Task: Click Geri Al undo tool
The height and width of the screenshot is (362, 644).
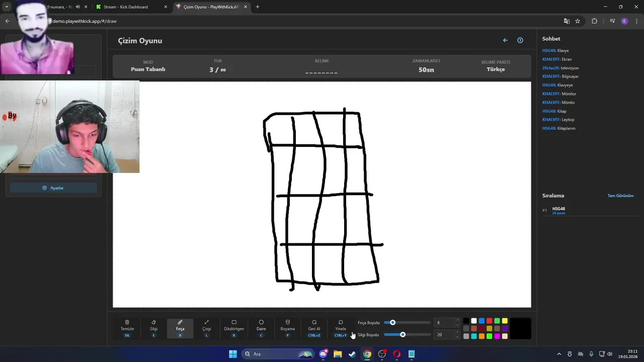Action: tap(314, 328)
